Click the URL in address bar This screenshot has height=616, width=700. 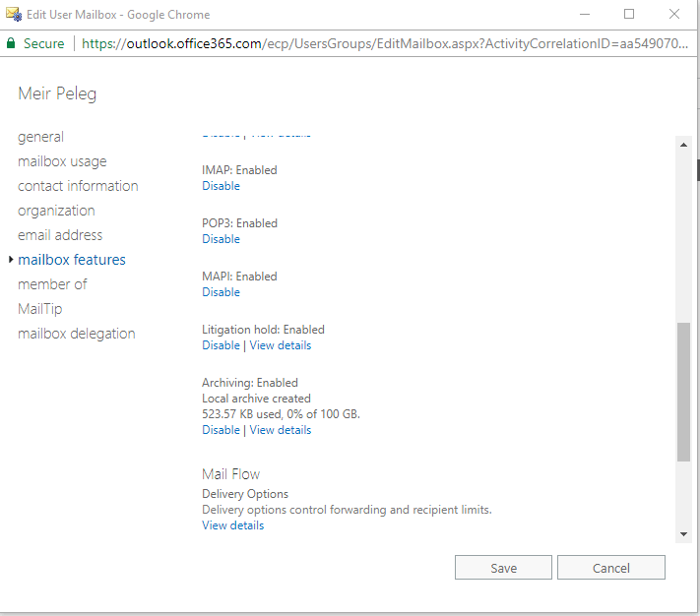[385, 43]
